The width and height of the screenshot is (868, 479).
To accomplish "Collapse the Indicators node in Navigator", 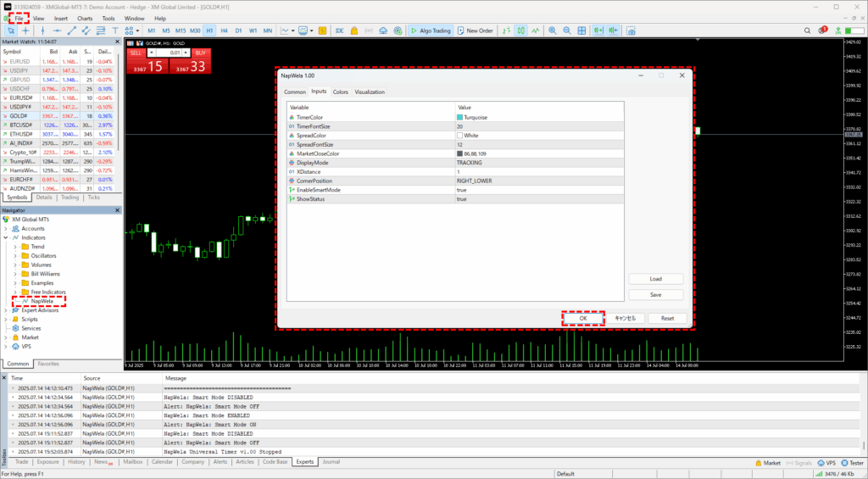I will pyautogui.click(x=6, y=237).
